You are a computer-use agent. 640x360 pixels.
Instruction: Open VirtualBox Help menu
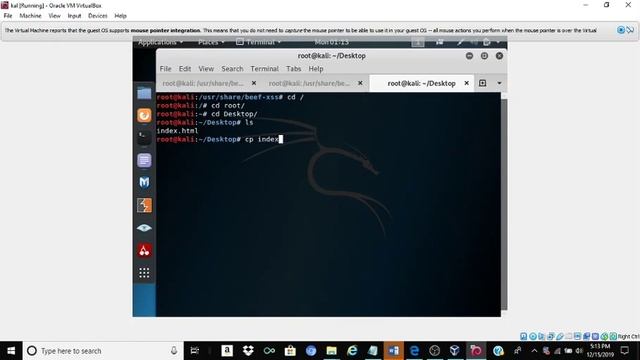(x=120, y=16)
